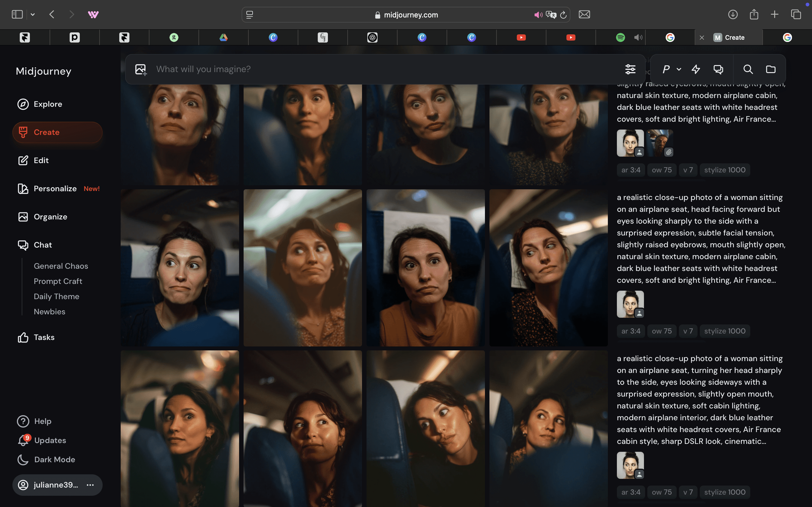Viewport: 812px width, 507px height.
Task: Open the folder icon in top toolbar
Action: click(x=771, y=69)
